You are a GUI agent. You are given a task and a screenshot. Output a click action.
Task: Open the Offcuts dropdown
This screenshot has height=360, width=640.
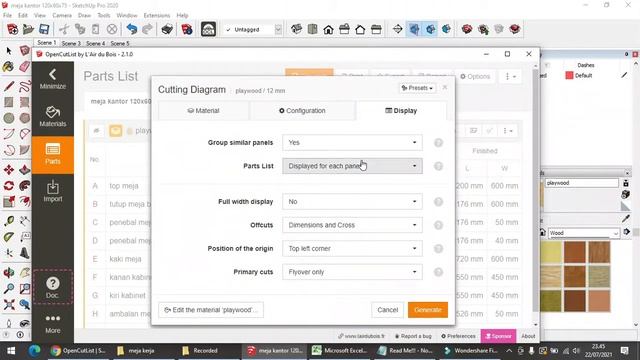tap(352, 225)
